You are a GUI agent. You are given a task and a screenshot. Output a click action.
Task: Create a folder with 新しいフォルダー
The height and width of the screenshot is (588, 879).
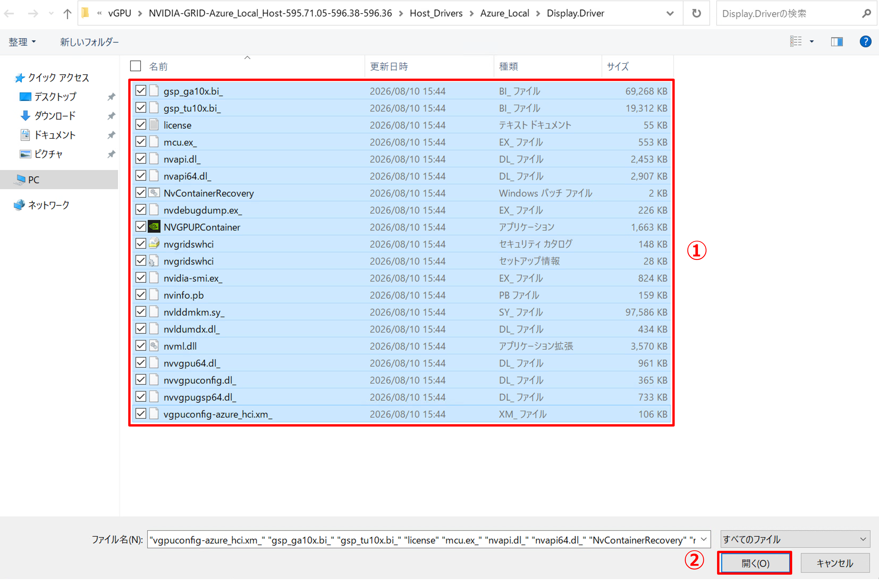tap(89, 42)
